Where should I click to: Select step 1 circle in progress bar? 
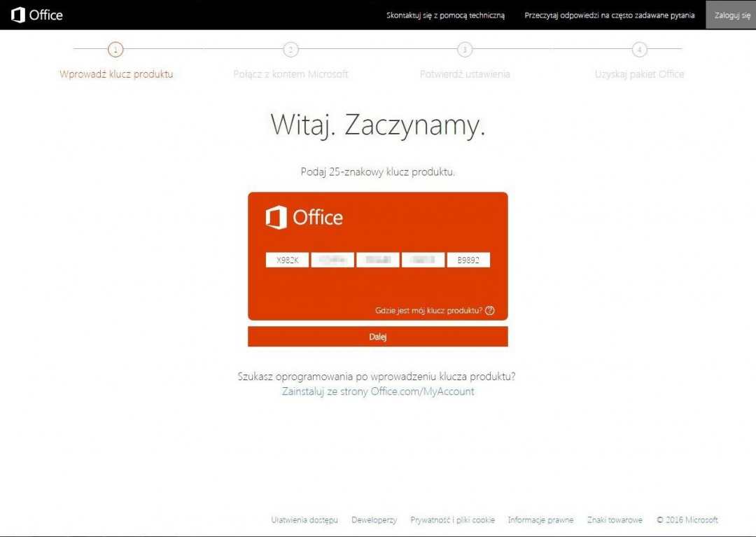(115, 49)
